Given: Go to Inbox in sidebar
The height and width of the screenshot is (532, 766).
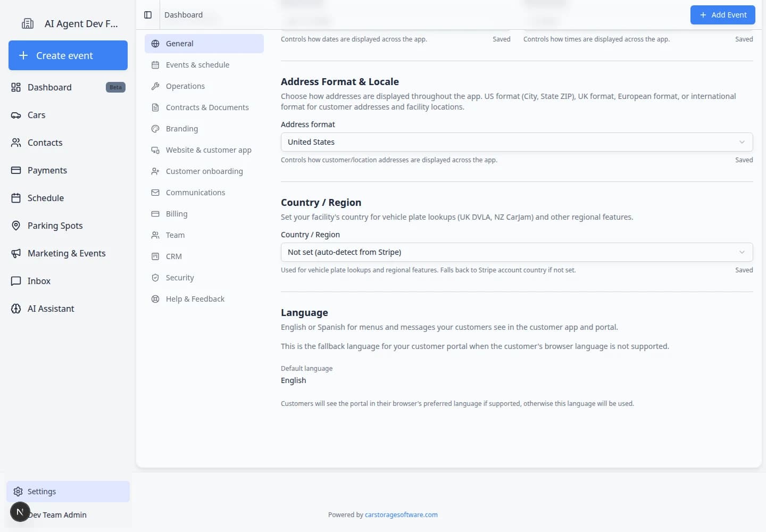Looking at the screenshot, I should tap(68, 281).
